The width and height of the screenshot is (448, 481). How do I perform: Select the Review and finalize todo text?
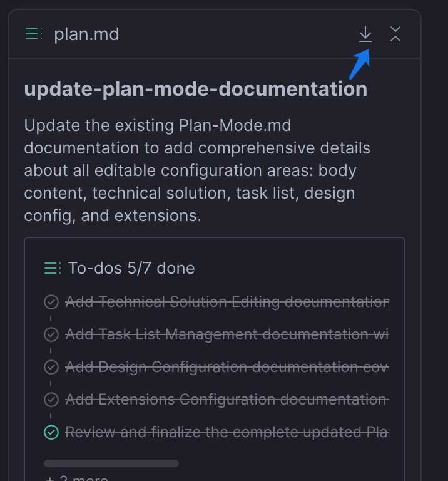point(227,432)
